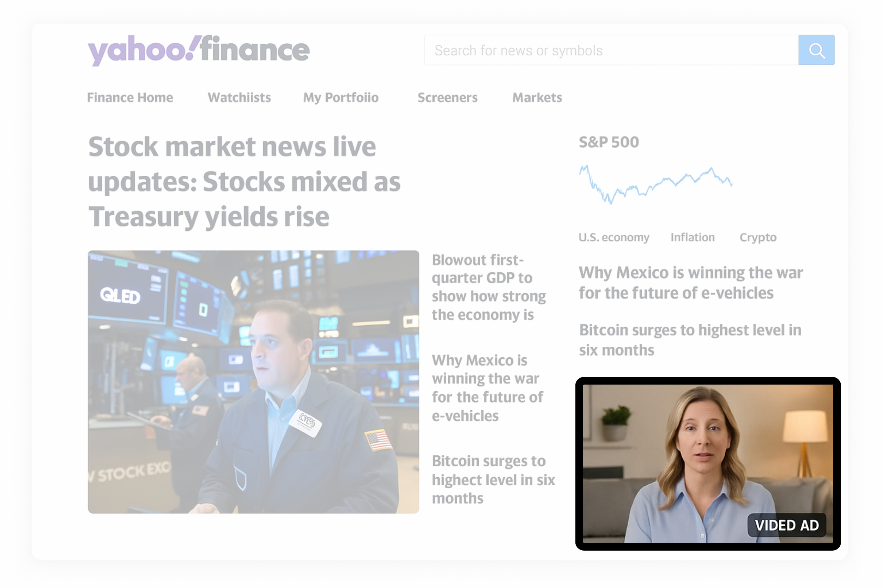
Task: Open the Finance Home menu item
Action: coord(130,97)
